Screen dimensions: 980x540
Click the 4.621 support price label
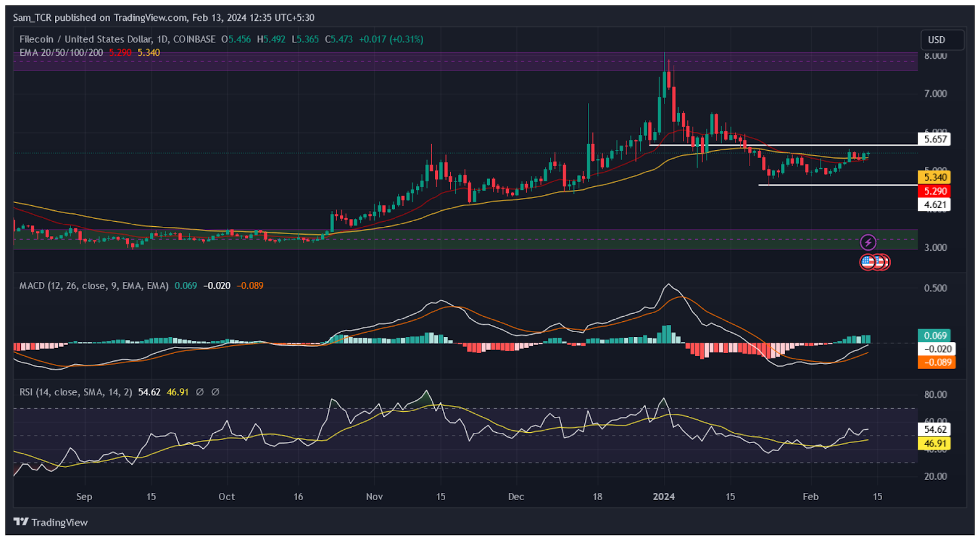(x=935, y=205)
